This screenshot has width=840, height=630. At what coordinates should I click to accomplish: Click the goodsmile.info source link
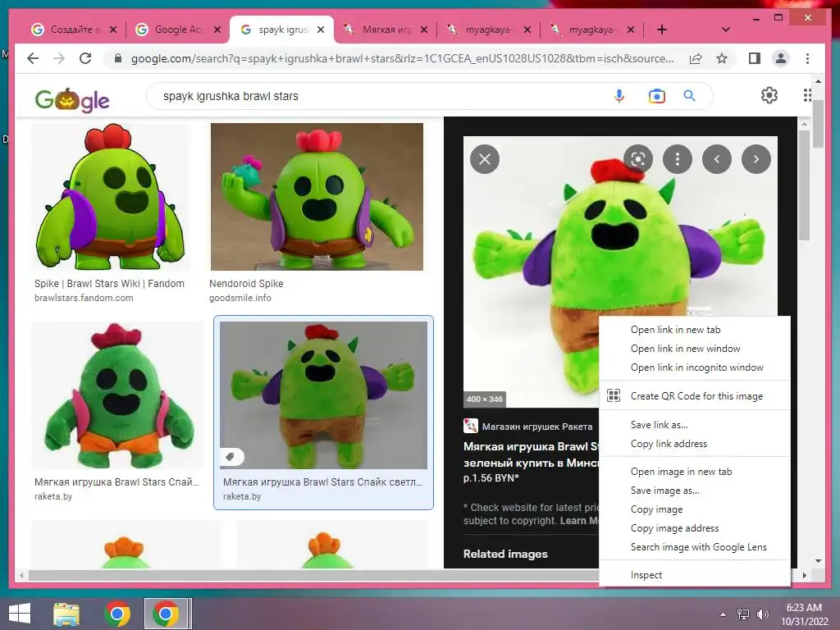(x=240, y=298)
